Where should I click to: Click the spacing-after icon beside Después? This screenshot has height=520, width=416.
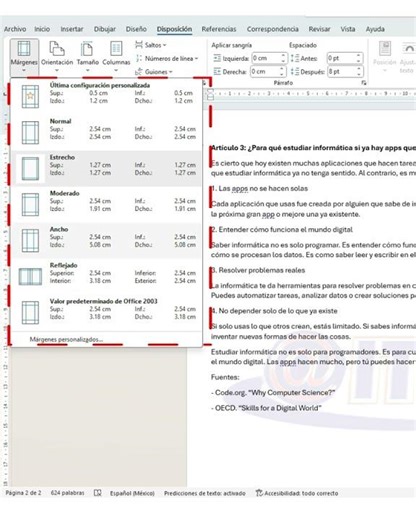[x=295, y=71]
